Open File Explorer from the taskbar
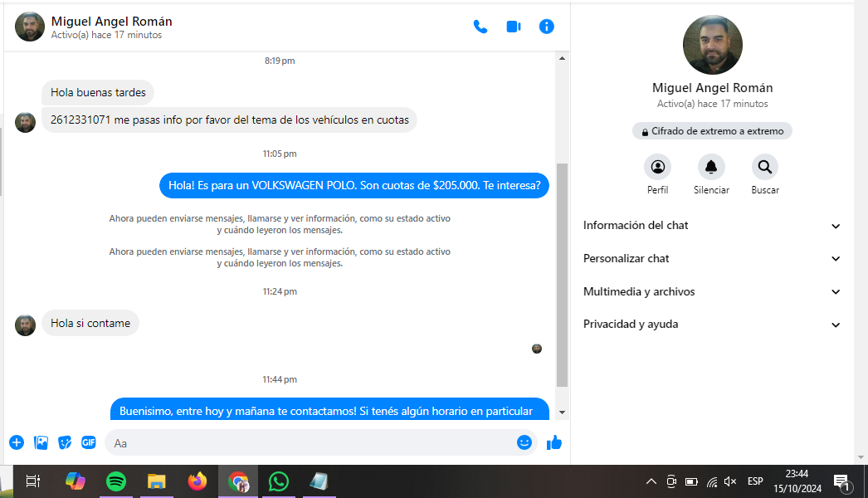868x498 pixels. (157, 481)
